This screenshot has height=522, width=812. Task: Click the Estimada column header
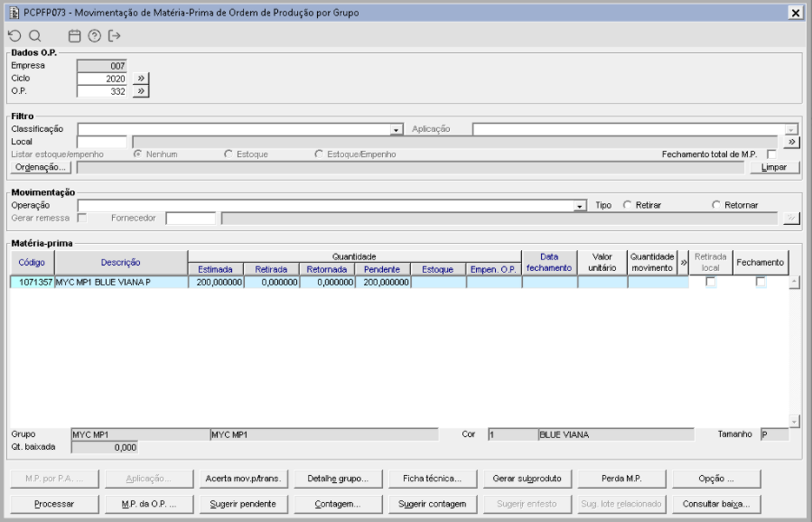click(x=216, y=269)
